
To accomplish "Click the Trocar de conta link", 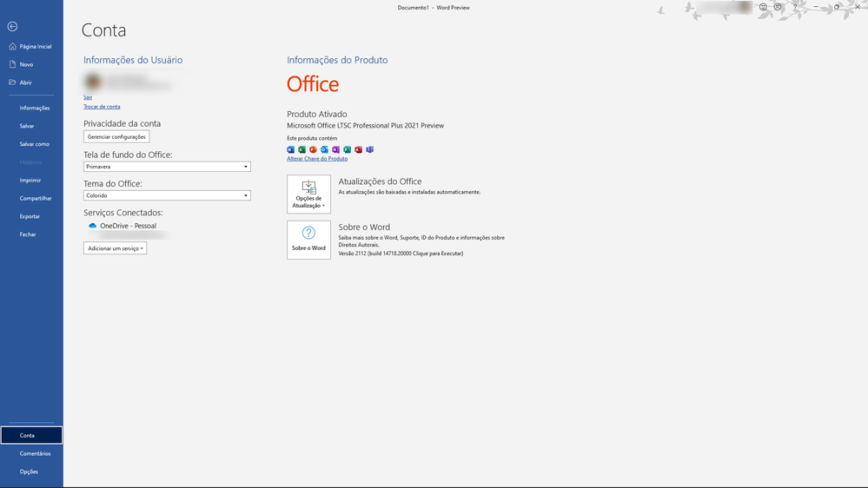I will pos(102,107).
